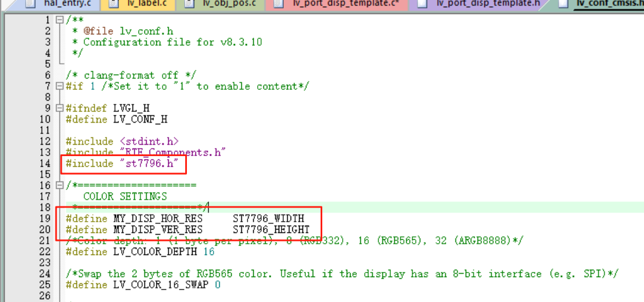Click the LV_COLOR_DEPTH 16 define
644x302 pixels.
click(140, 251)
